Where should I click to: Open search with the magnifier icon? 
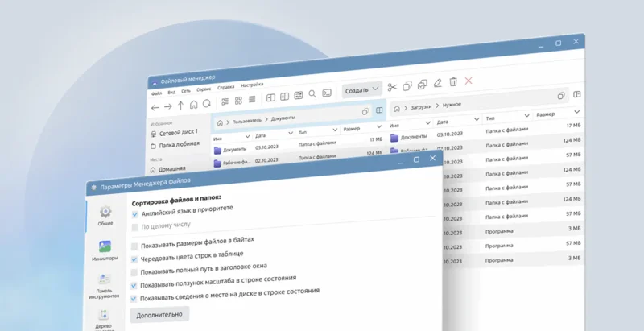pyautogui.click(x=312, y=94)
